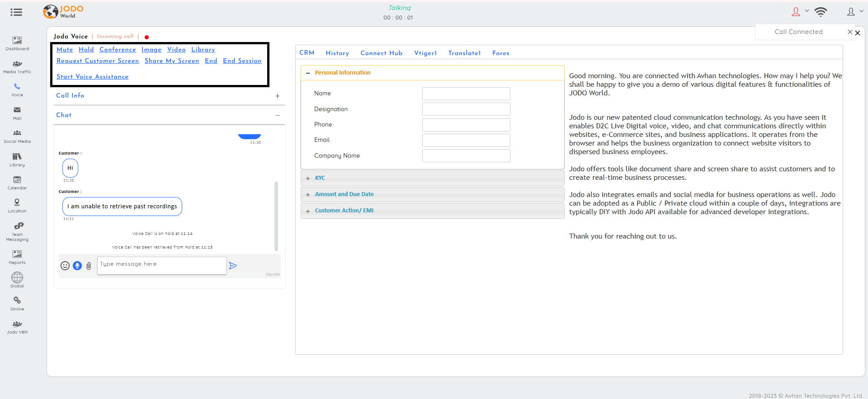
Task: Open the Mail sidebar item
Action: click(17, 113)
